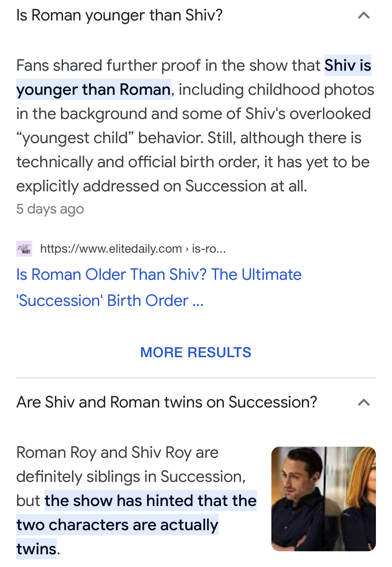Collapse the "Is Roman younger than Shiv?" chevron
The image size is (392, 567).
click(x=364, y=15)
